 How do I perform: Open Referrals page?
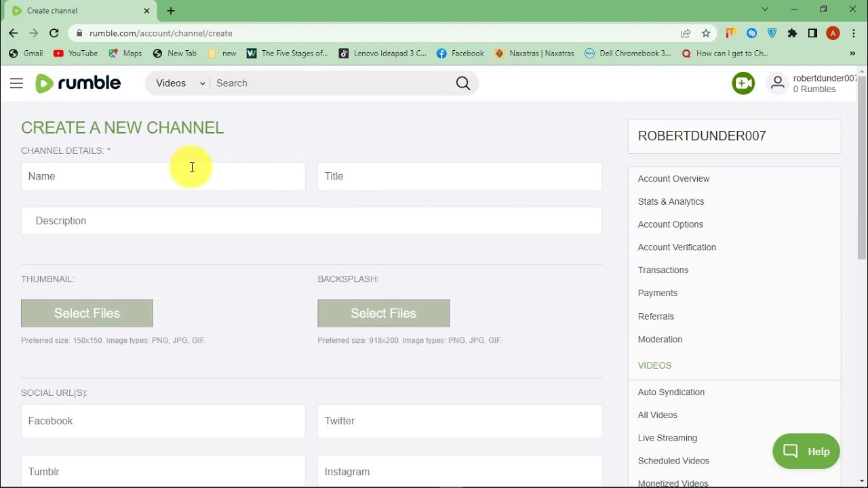click(656, 317)
